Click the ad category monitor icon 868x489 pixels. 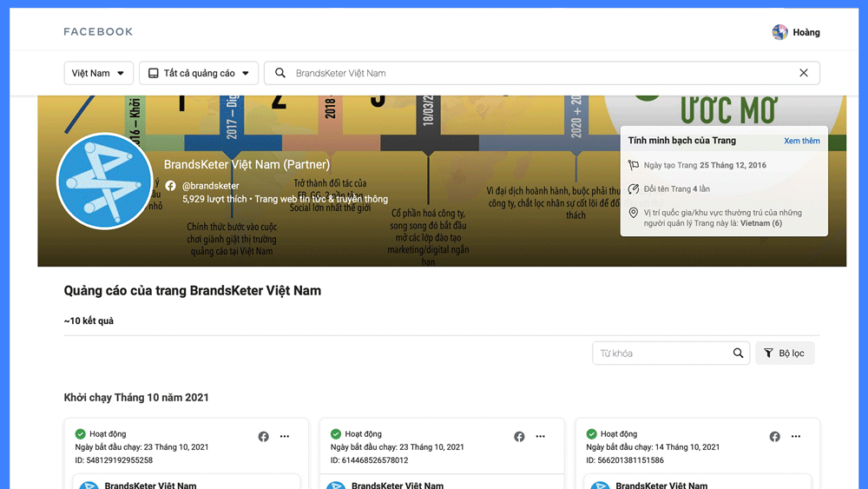(154, 73)
